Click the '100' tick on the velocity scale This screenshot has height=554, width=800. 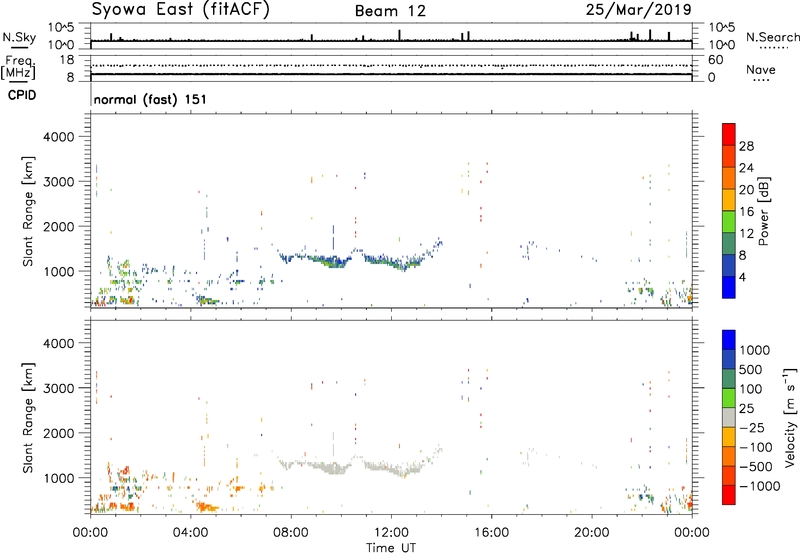(751, 389)
